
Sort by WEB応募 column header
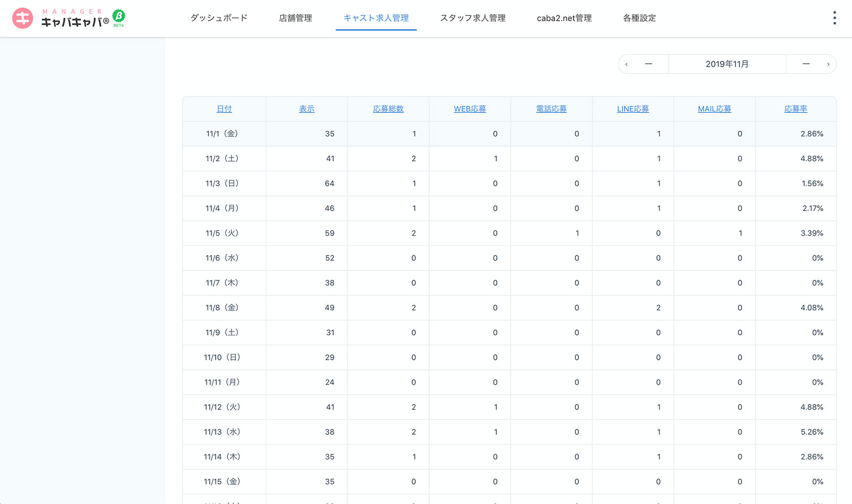click(x=470, y=109)
